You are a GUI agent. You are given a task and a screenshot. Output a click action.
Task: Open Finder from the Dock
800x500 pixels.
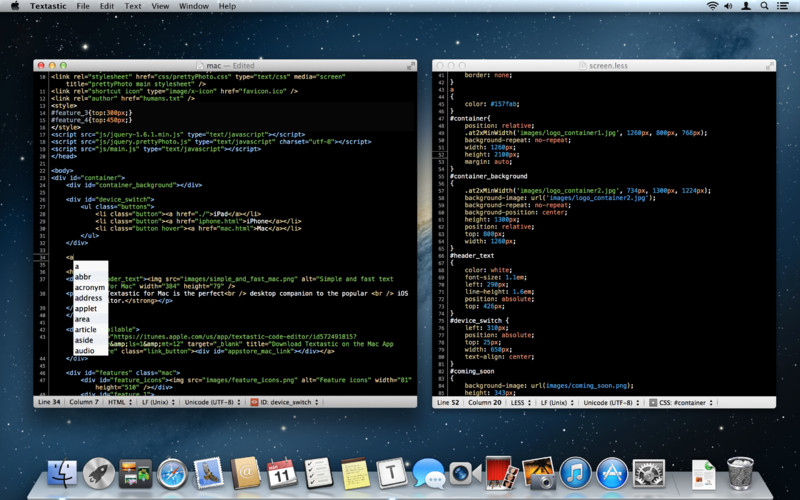click(62, 473)
